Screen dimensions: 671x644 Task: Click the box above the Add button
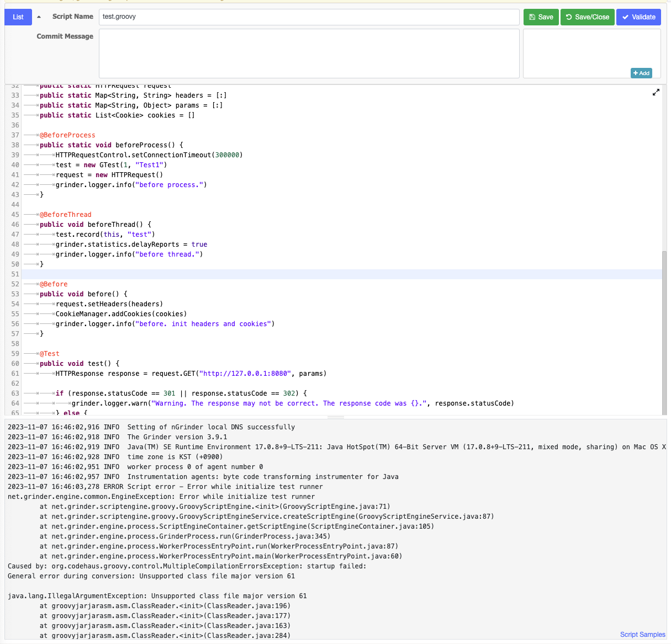[591, 54]
